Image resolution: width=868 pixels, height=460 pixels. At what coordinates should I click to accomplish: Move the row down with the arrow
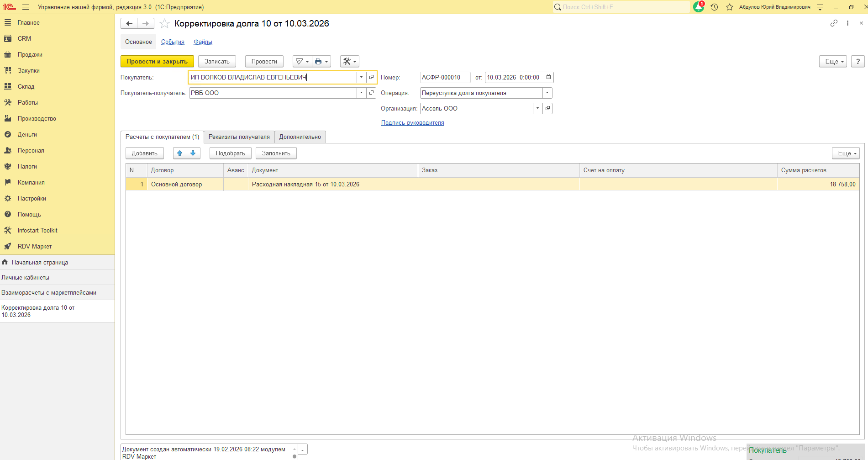click(193, 153)
